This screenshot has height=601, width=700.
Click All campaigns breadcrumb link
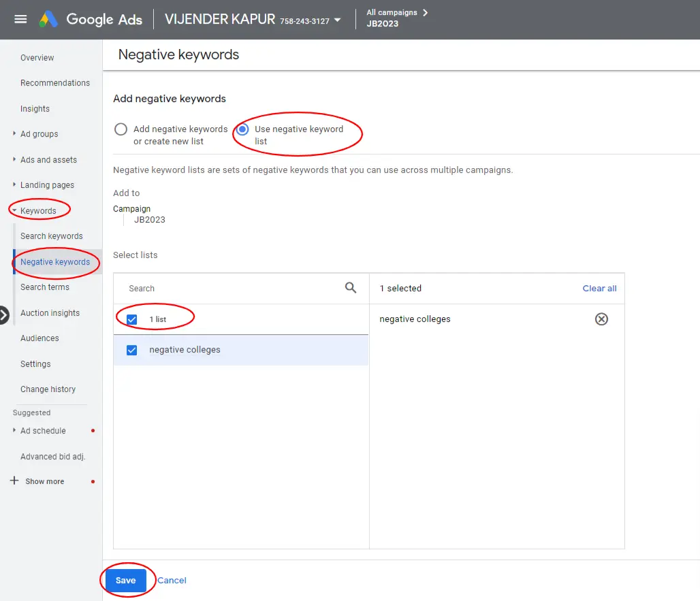pos(392,12)
